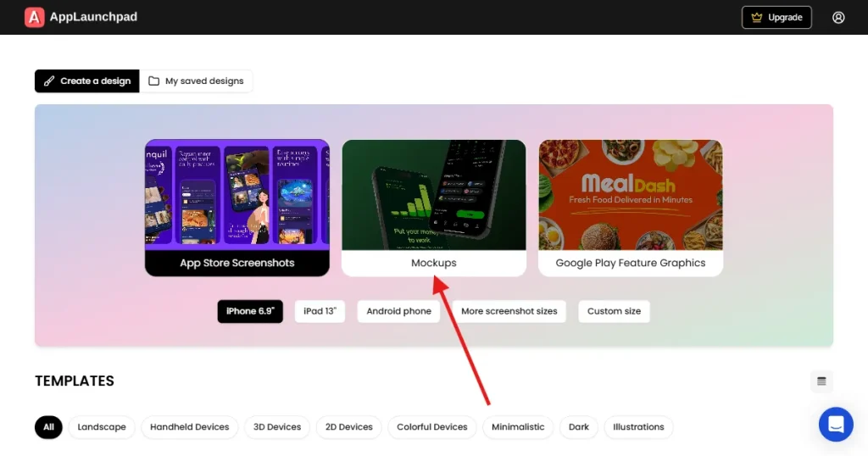Filter templates by 2D Devices
868x456 pixels.
(348, 426)
